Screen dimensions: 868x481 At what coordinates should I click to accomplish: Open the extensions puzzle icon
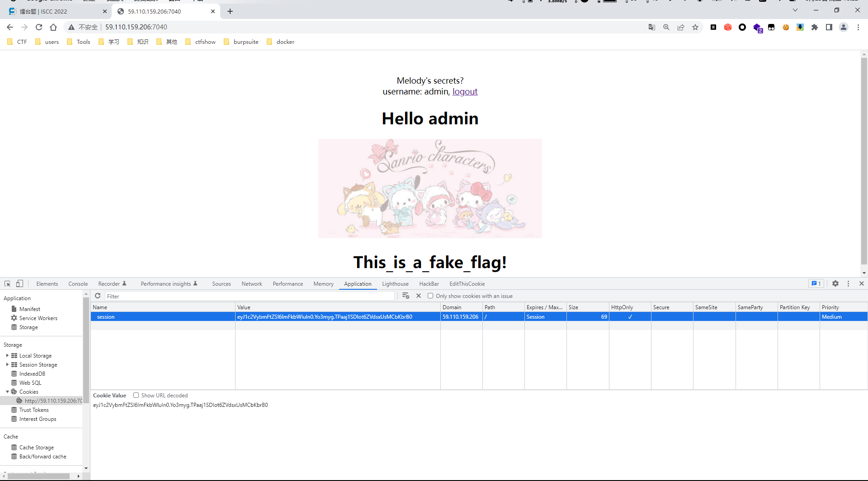coord(815,27)
